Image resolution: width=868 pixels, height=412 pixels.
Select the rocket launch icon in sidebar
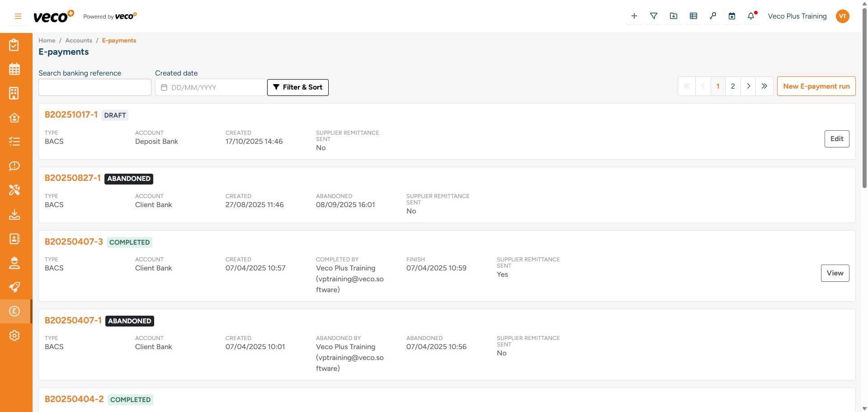14,287
